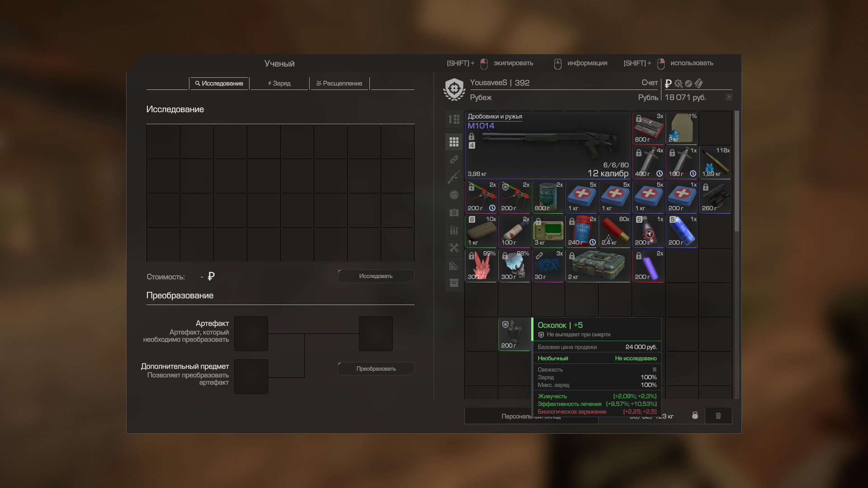
Task: Click the Исследовать button
Action: tap(376, 276)
